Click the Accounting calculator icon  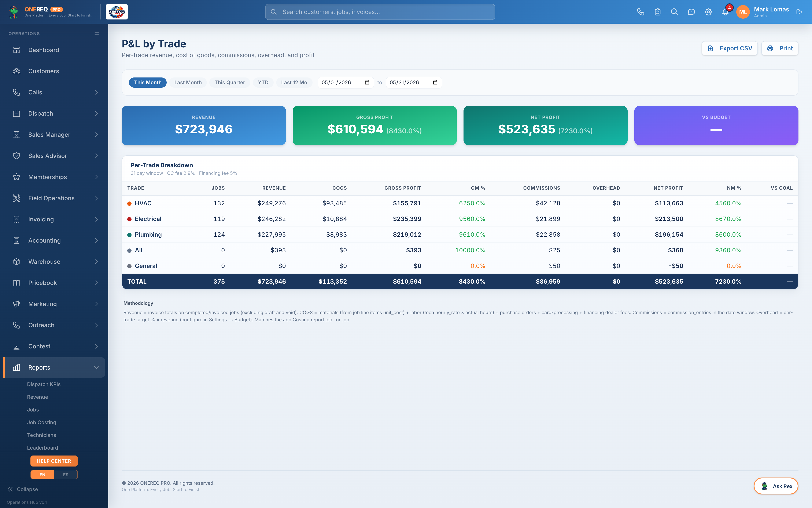click(x=16, y=241)
